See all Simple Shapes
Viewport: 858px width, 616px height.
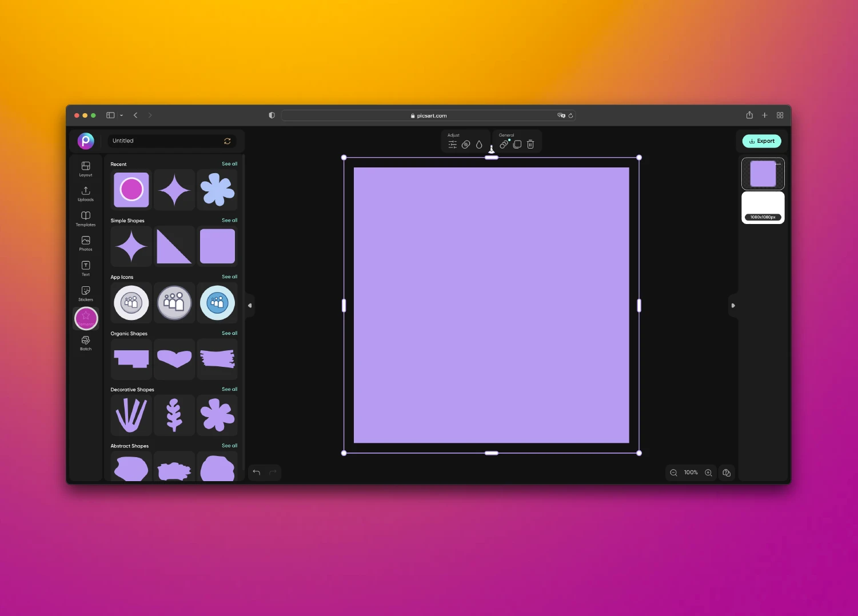point(229,220)
